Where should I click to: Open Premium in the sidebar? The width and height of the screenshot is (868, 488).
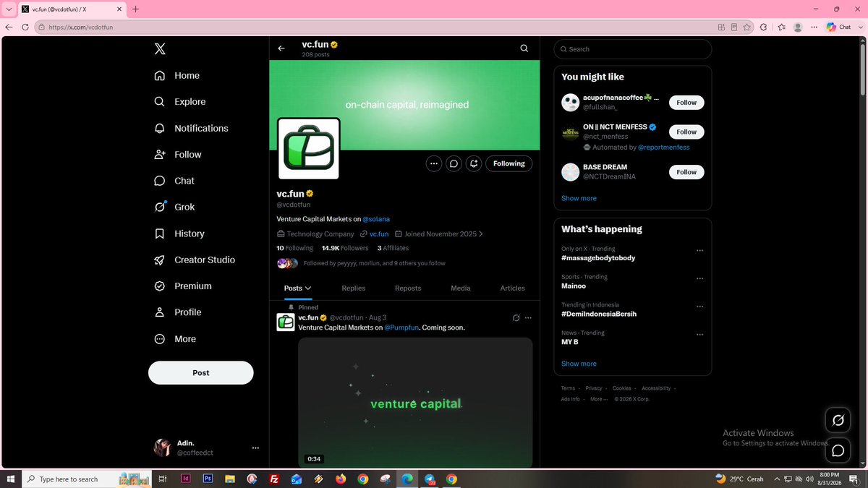[182, 286]
